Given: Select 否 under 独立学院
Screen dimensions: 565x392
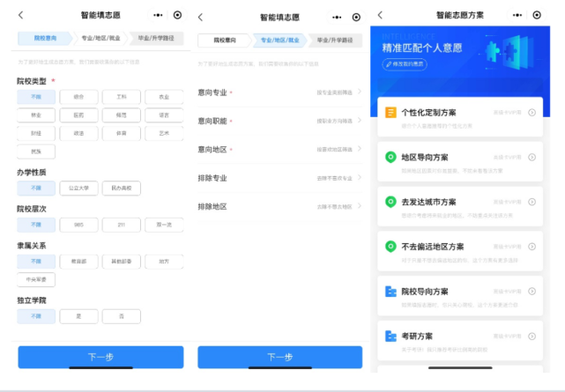Looking at the screenshot, I should (122, 316).
